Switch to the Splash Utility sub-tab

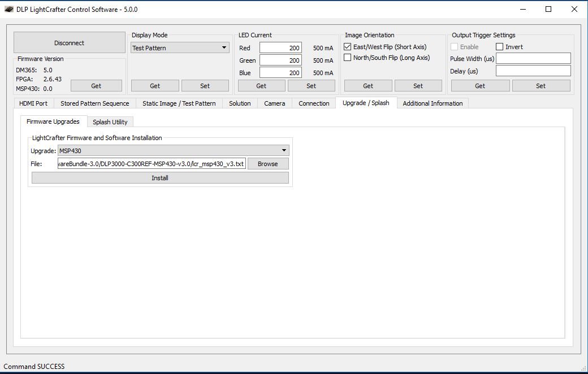pos(110,122)
